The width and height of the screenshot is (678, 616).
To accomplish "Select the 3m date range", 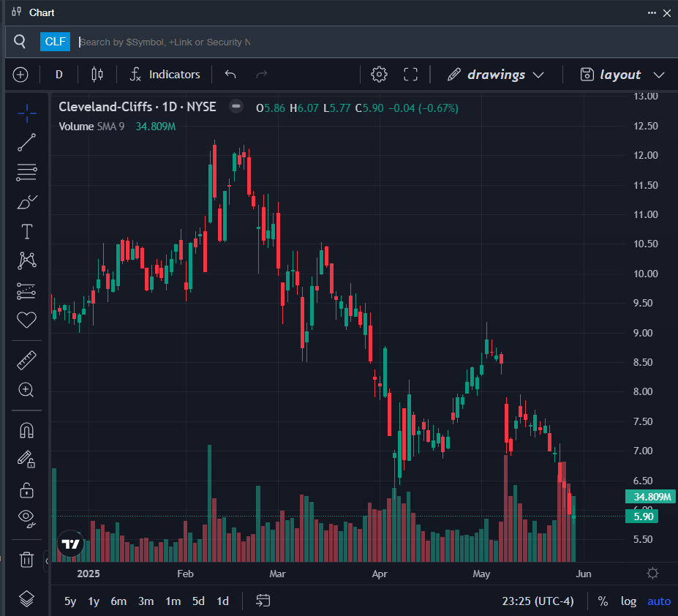I will point(146,601).
